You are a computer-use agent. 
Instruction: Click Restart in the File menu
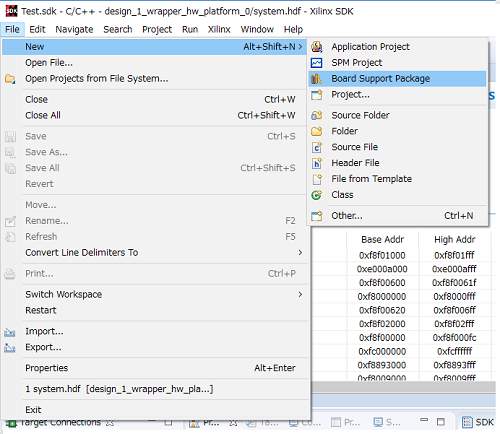pos(41,311)
